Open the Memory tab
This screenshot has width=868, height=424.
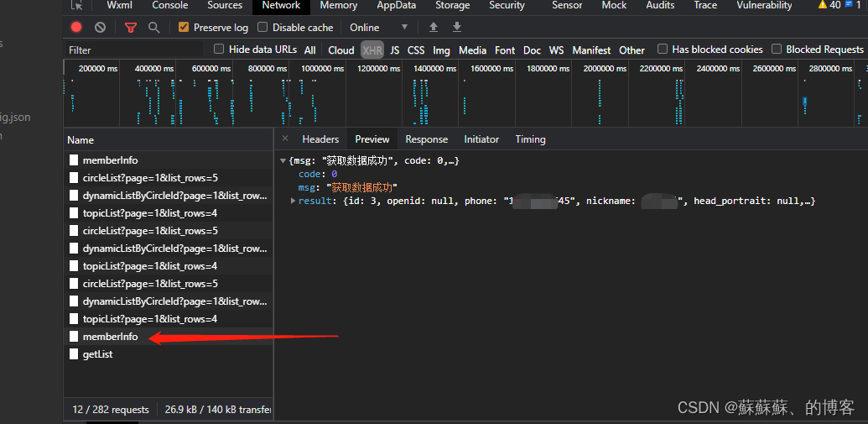click(x=338, y=6)
